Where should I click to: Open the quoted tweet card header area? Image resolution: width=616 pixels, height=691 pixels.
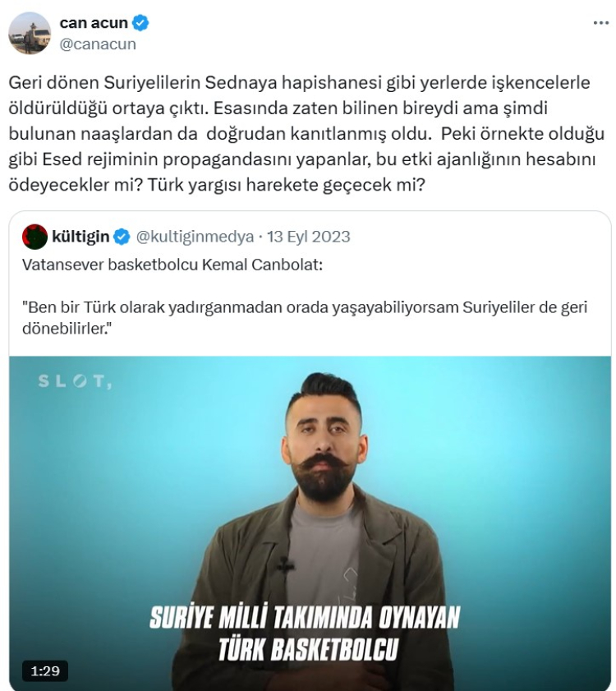[x=186, y=237]
